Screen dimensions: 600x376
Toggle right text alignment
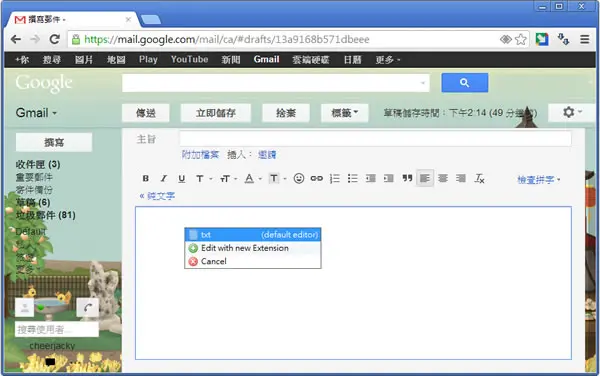click(461, 178)
